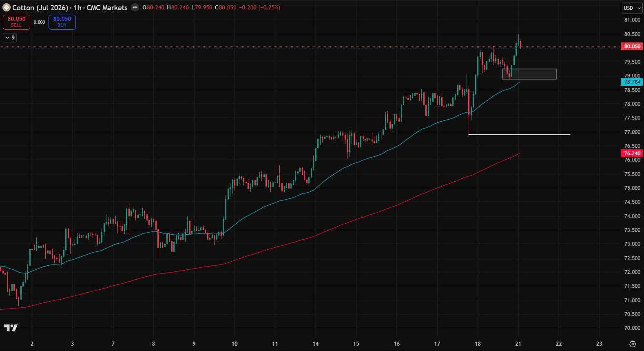This screenshot has height=351, width=644.
Task: Click the current price 80.050 axis label
Action: [632, 47]
